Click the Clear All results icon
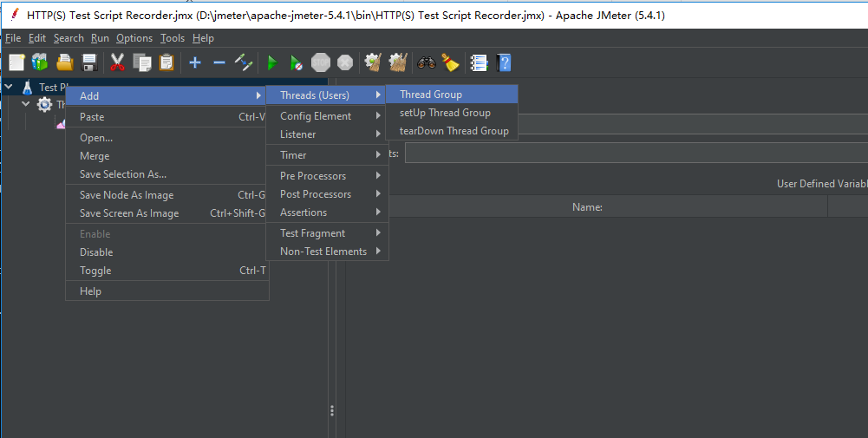This screenshot has width=868, height=438. 398,62
